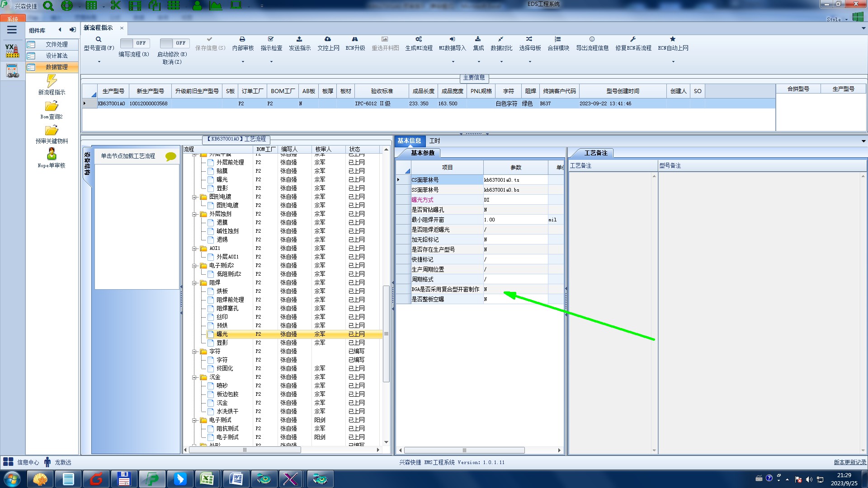
Task: Click MI数据导入 import icon
Action: 452,39
